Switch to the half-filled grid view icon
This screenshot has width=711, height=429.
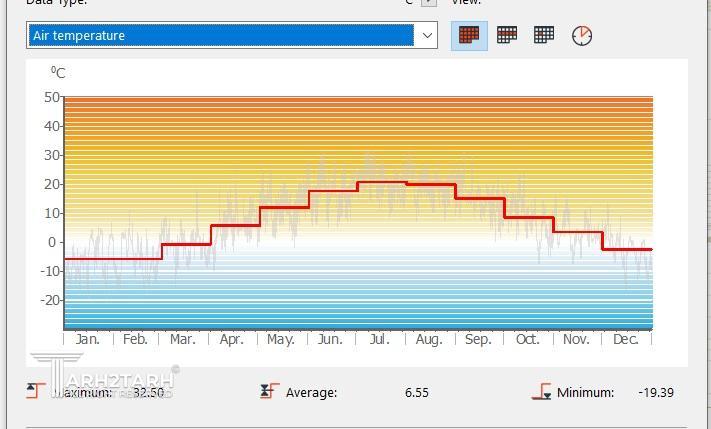[507, 35]
